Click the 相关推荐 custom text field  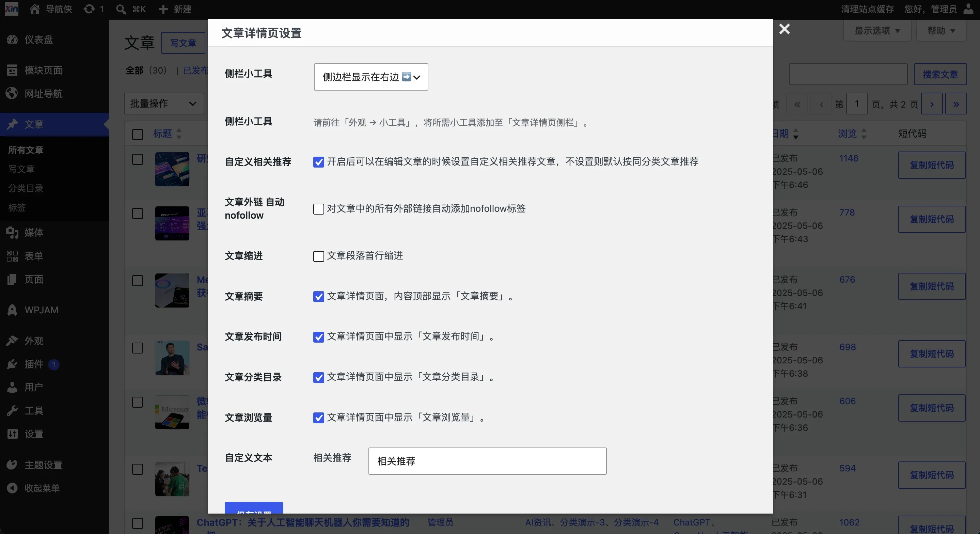click(487, 461)
